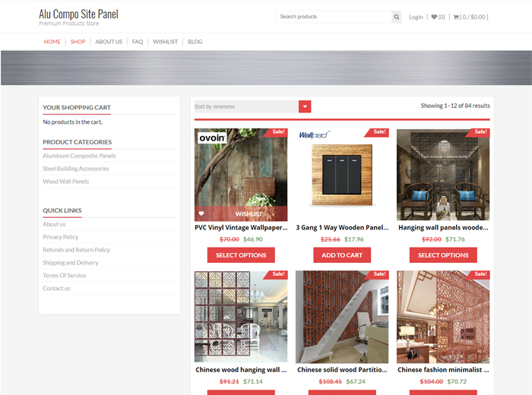This screenshot has width=532, height=395.
Task: Click the search magnifier icon
Action: tap(396, 17)
